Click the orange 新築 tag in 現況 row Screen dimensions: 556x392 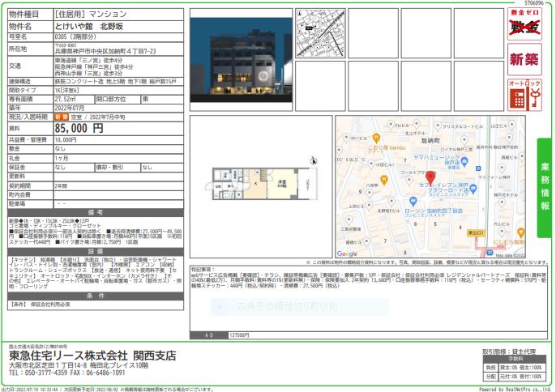pos(62,117)
